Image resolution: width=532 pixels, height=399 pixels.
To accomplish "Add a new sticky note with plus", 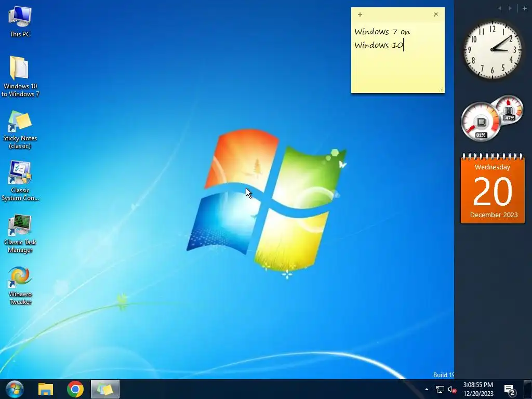I will pos(360,14).
